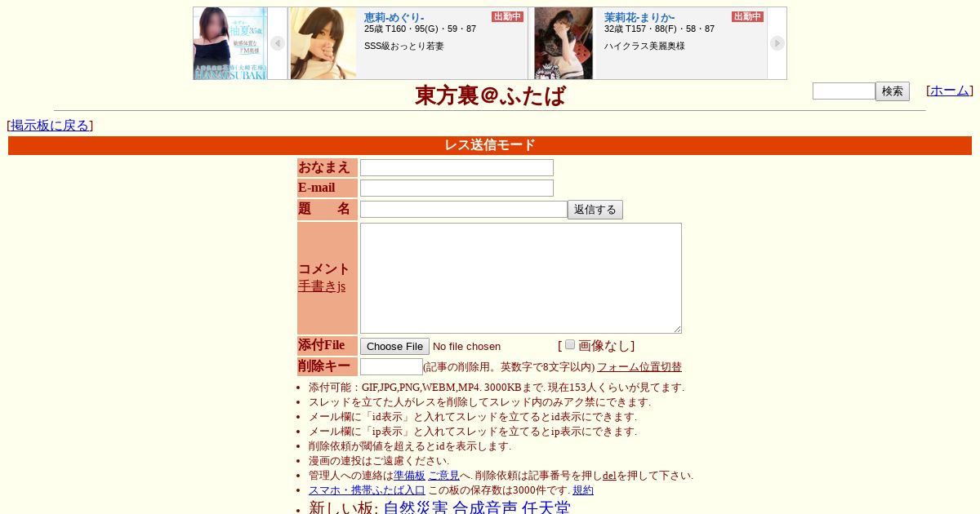The height and width of the screenshot is (514, 980).
Task: Click the コメント label
Action: click(324, 269)
